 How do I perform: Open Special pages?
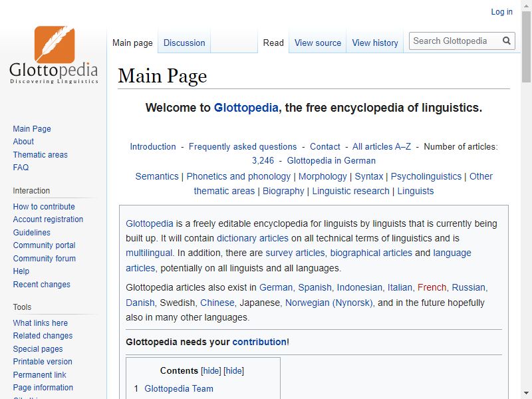click(x=38, y=348)
